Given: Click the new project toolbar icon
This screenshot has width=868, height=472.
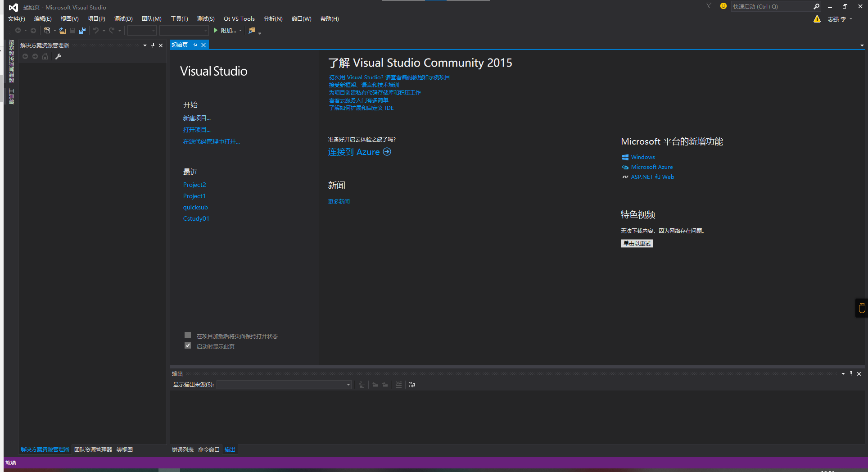Looking at the screenshot, I should (47, 31).
